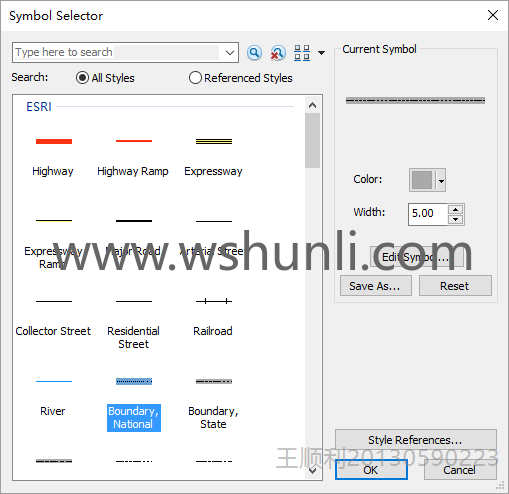Viewport: 509px width, 494px height.
Task: Expand the search box history dropdown
Action: pyautogui.click(x=229, y=52)
